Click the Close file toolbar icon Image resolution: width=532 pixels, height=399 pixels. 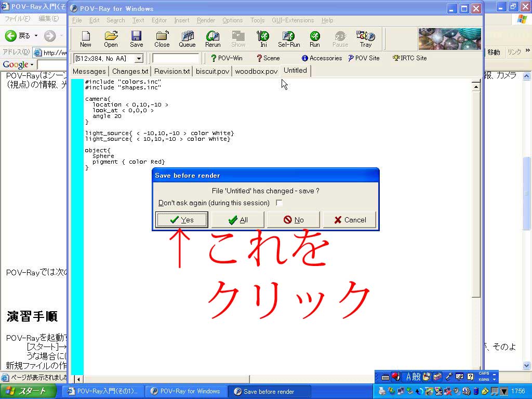tap(162, 38)
